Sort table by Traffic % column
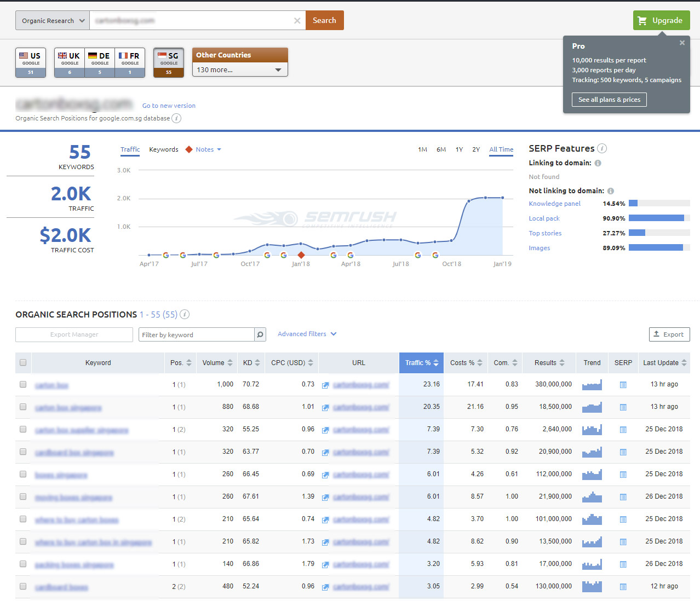 421,363
